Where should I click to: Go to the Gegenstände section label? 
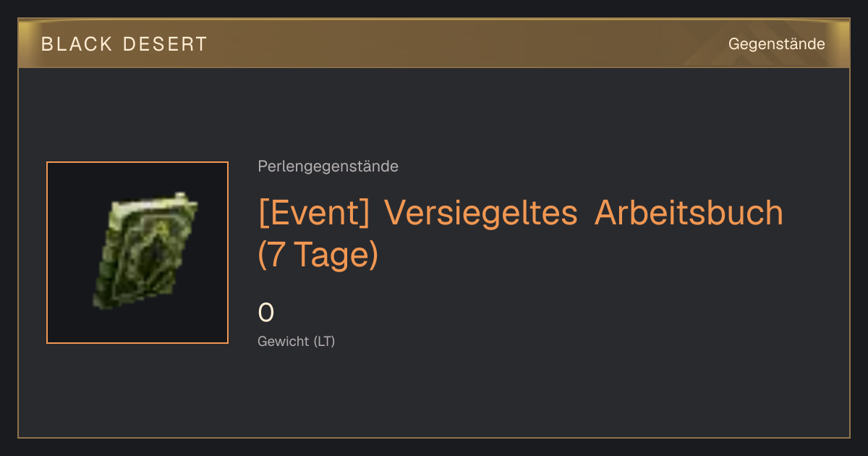coord(776,44)
